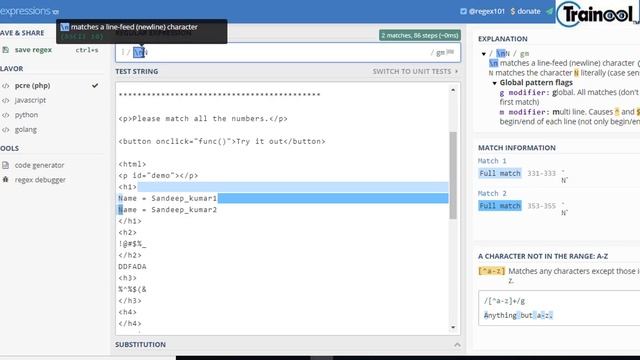Click the button onclick line in test string
Viewport: 640px width, 360px height.
222,142
